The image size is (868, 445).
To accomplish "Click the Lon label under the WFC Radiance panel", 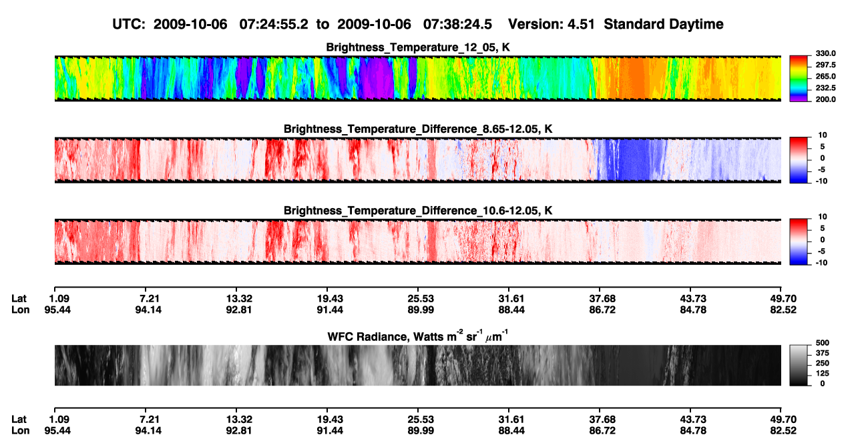I will click(x=19, y=430).
